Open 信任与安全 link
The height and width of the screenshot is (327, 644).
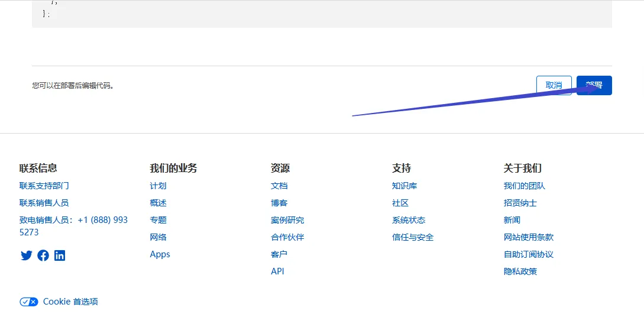click(x=413, y=237)
